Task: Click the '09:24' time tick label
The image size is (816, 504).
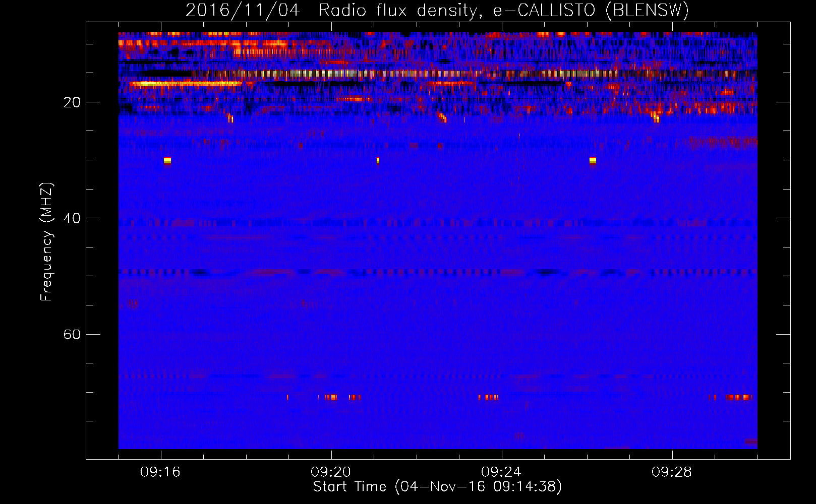Action: click(x=501, y=472)
